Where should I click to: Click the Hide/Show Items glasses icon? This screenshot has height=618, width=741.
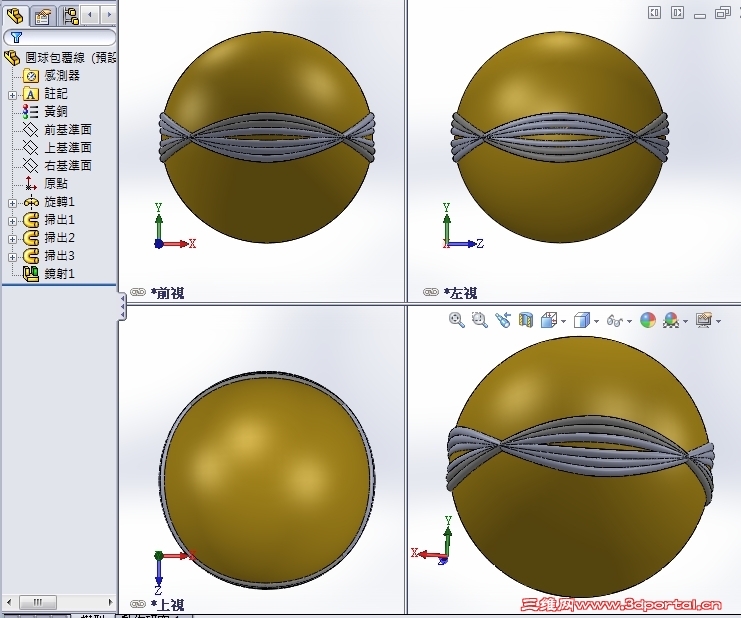coord(614,321)
